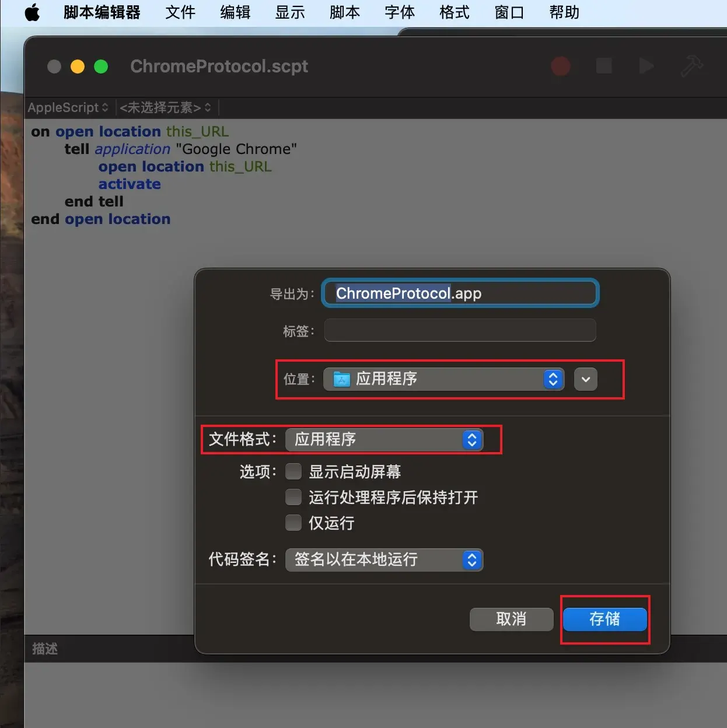Enable 运行处理程序后保持打开 checkbox
This screenshot has width=727, height=728.
tap(293, 497)
